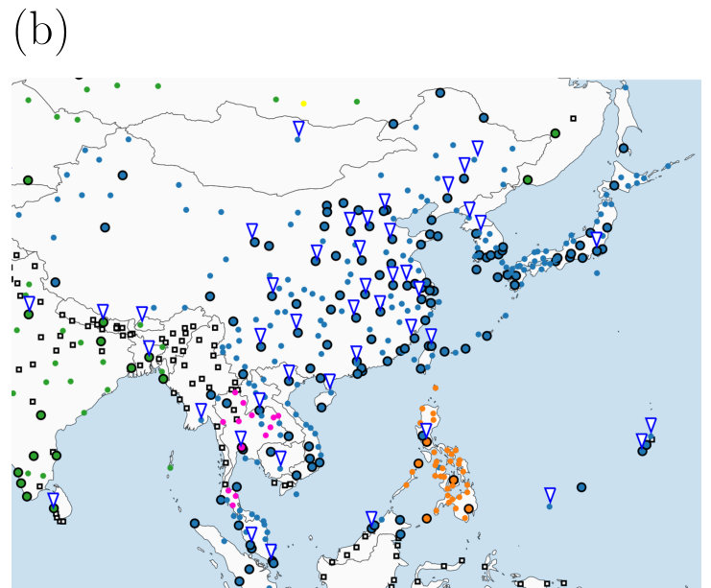Screen dimensions: 711x588
Task: Click the triangle marker over Singapore
Action: (x=271, y=552)
